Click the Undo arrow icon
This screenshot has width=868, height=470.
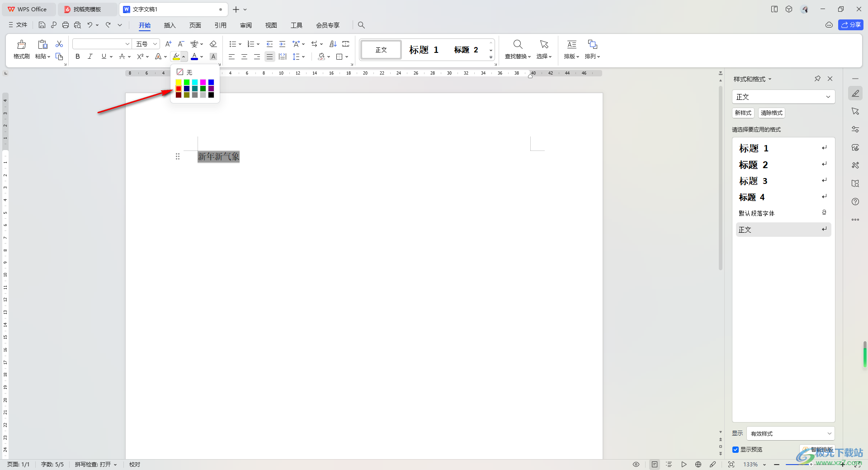[x=90, y=25]
